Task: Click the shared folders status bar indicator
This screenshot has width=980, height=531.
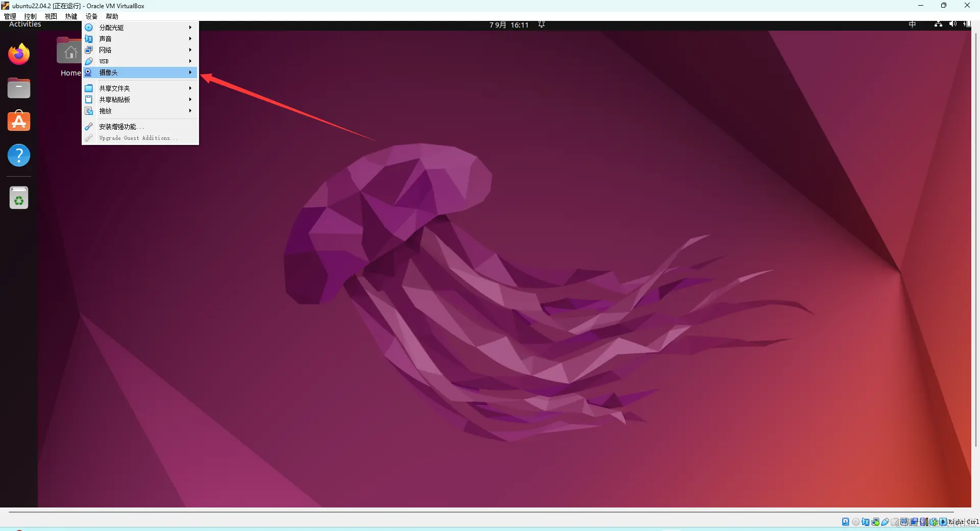Action: click(895, 522)
